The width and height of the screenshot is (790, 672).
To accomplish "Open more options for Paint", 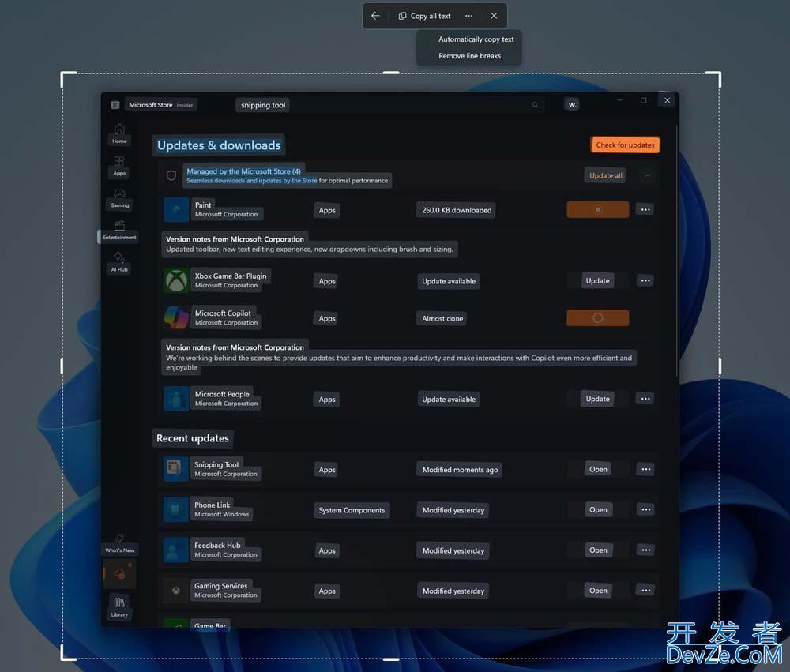I will pos(645,209).
